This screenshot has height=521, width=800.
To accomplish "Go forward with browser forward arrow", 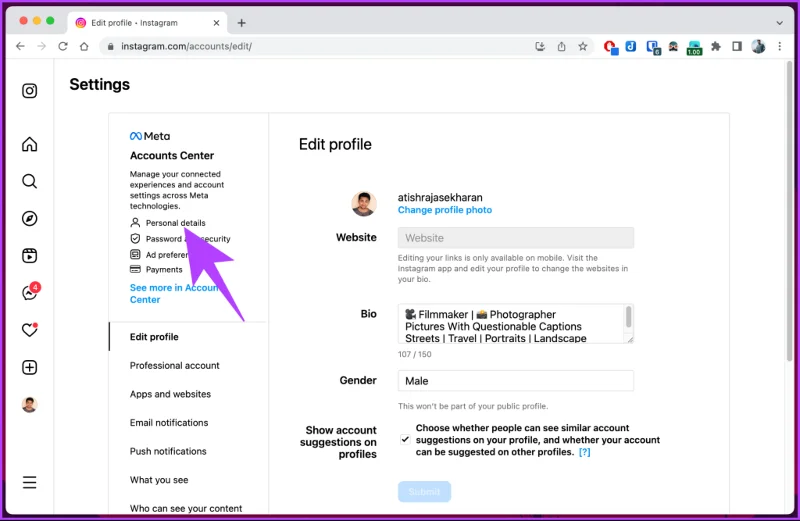I will [42, 46].
